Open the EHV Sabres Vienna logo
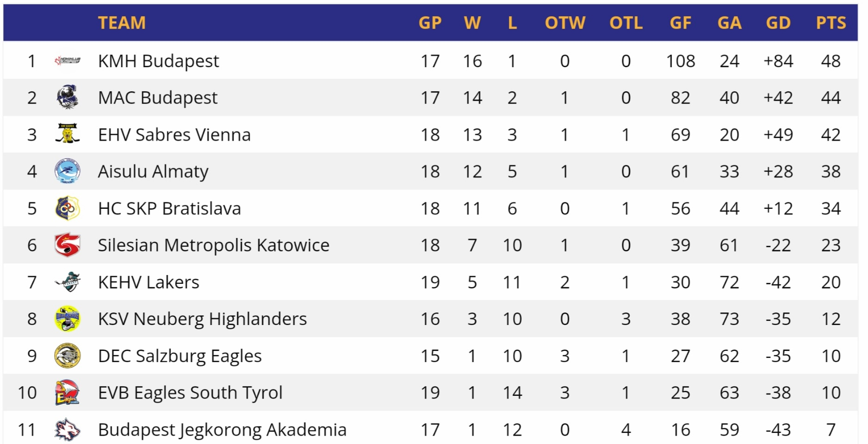Image resolution: width=868 pixels, height=444 pixels. [x=67, y=134]
